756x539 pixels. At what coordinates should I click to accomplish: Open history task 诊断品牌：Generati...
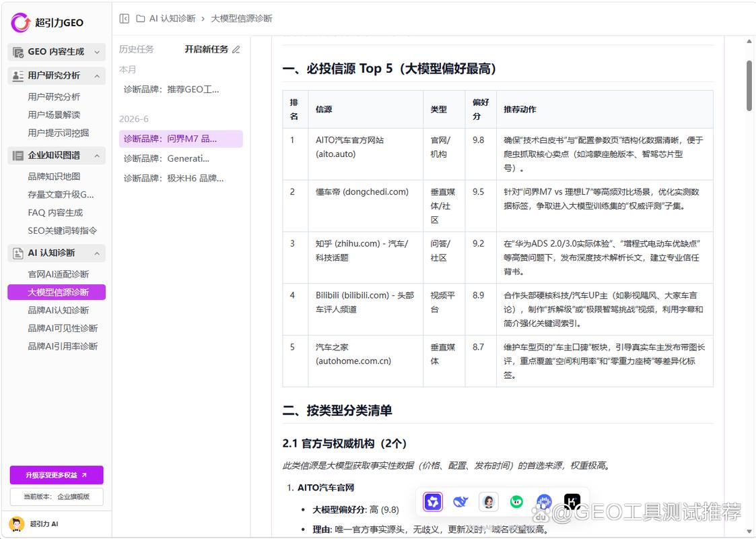181,159
